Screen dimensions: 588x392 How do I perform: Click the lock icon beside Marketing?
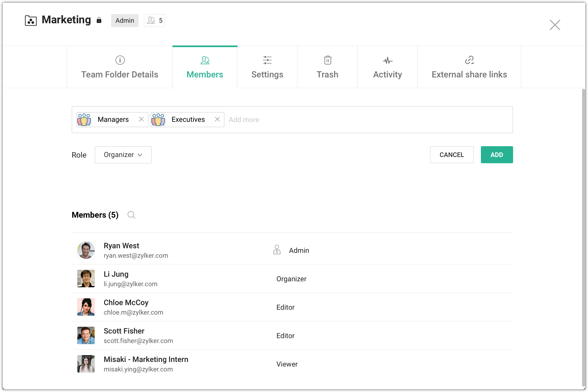coord(99,20)
